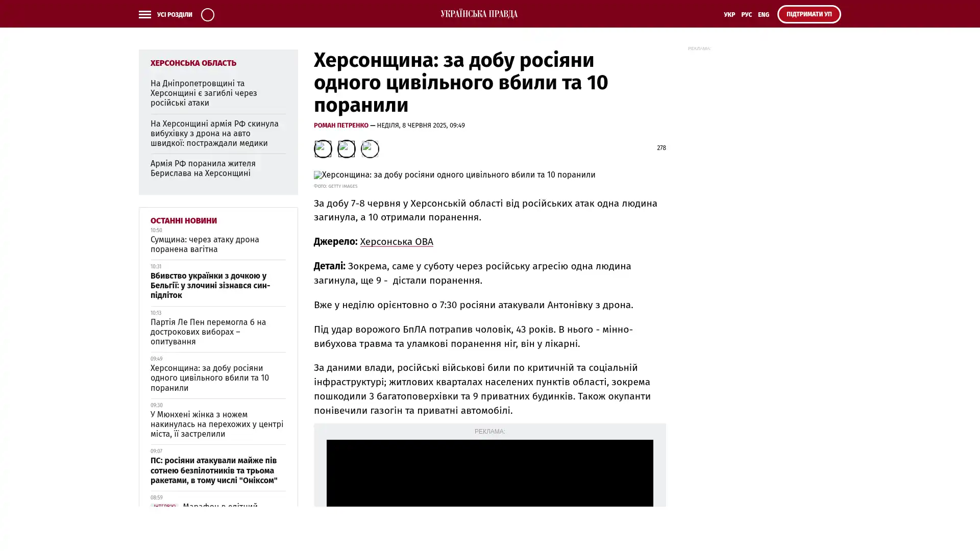
Task: Click the third round share icon
Action: (x=370, y=148)
